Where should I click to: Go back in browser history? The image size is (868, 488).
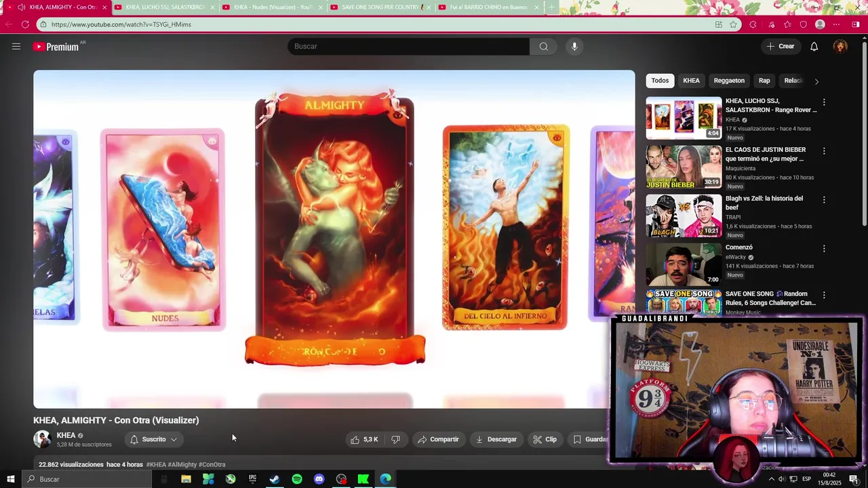(x=9, y=24)
